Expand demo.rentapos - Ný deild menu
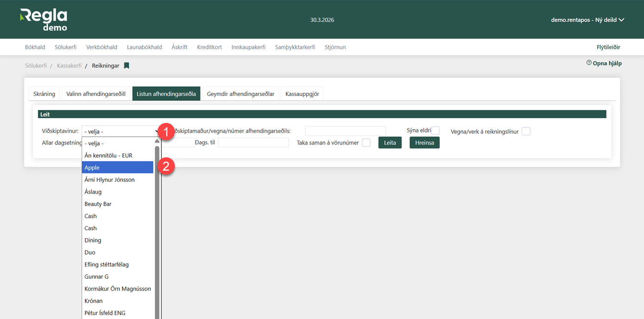 tap(587, 20)
